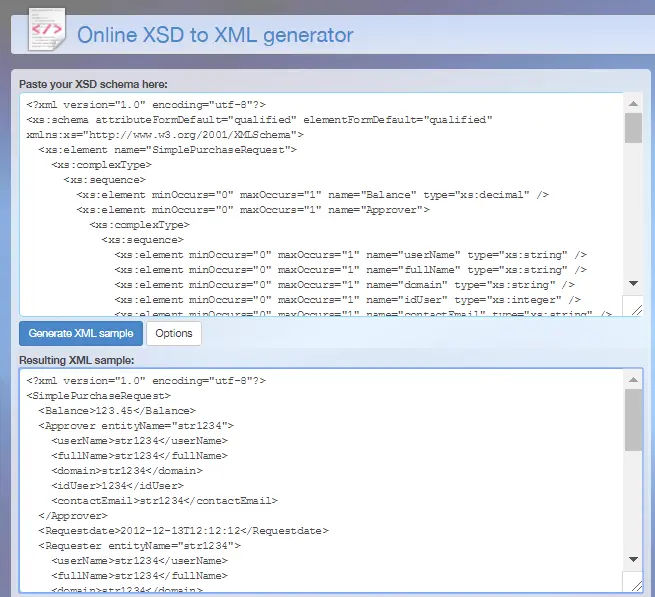Image resolution: width=655 pixels, height=597 pixels.
Task: Click the Balance xs:decimal element line
Action: coord(312,195)
